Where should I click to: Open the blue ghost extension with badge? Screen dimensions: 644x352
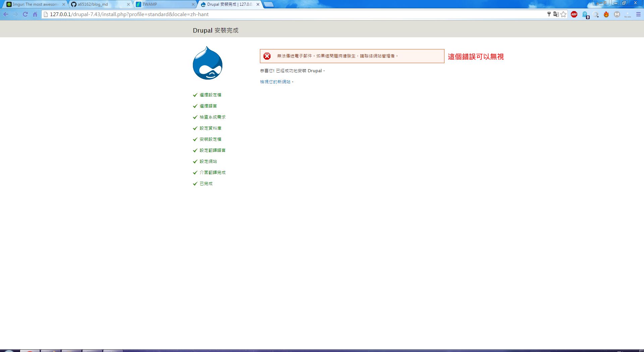[585, 15]
